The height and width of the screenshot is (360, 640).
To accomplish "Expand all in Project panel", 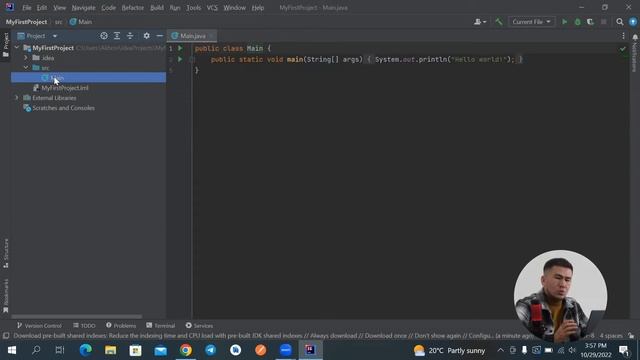I will 117,36.
